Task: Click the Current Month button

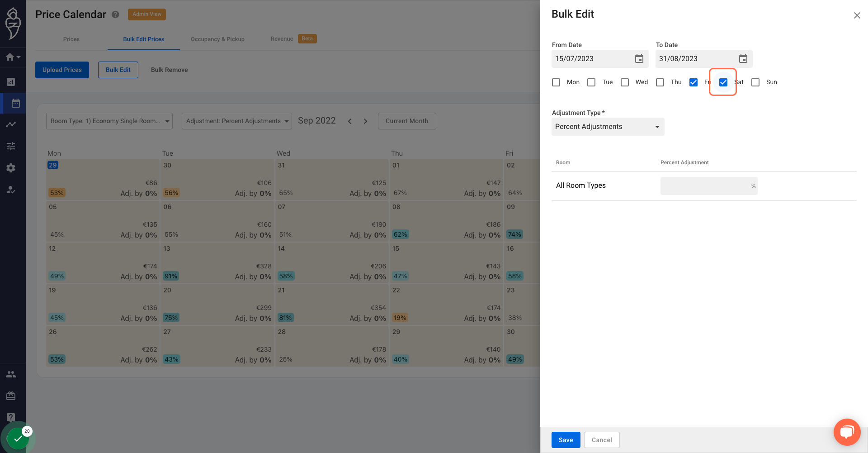Action: (407, 121)
